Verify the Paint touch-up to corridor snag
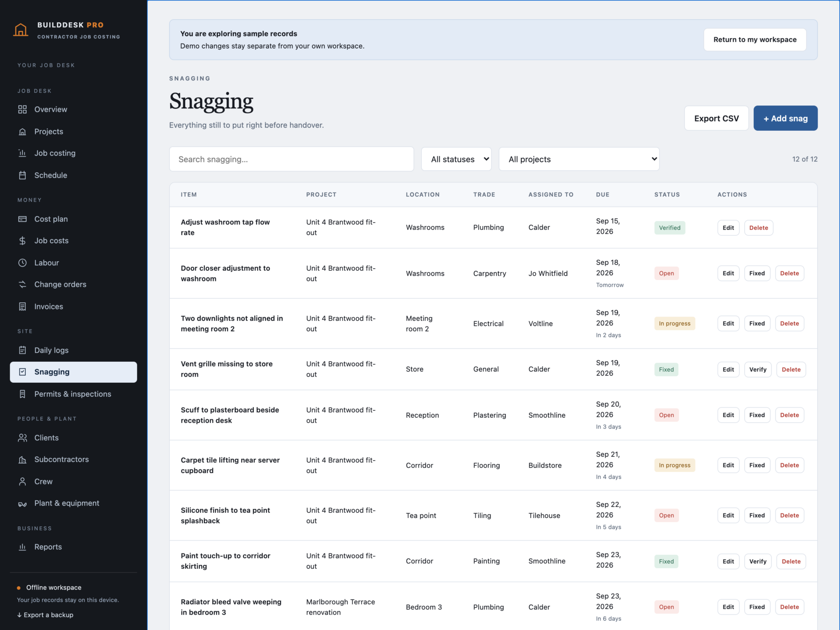Image resolution: width=840 pixels, height=630 pixels. 758,561
